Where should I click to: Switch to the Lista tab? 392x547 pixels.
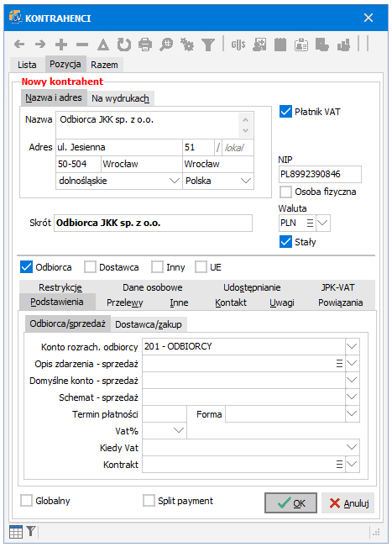pos(27,65)
